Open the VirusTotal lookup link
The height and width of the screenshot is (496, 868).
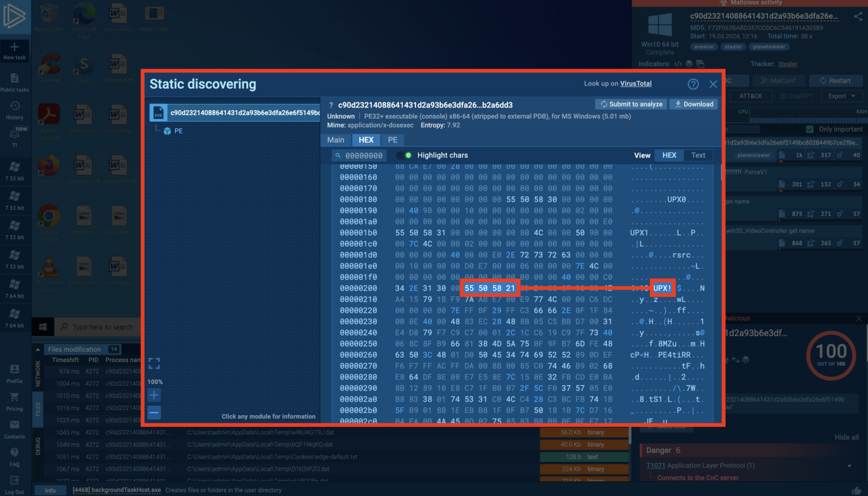point(636,84)
